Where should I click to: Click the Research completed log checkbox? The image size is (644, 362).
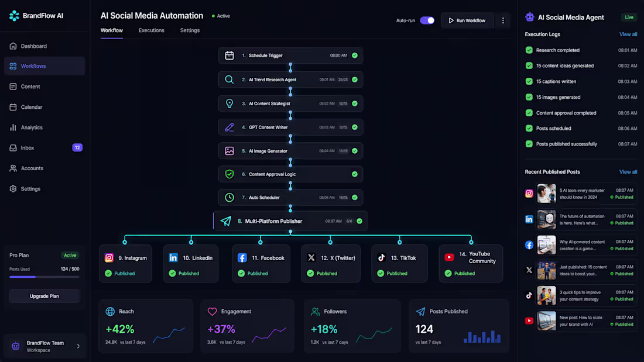pyautogui.click(x=529, y=50)
